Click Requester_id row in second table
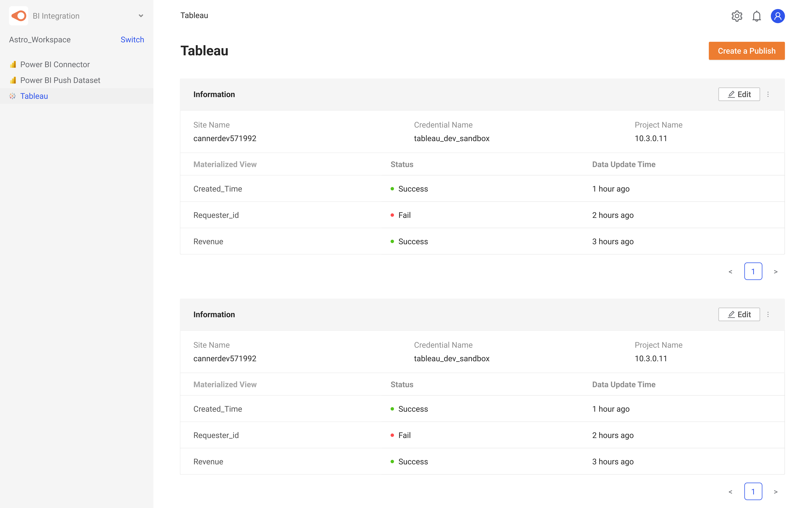This screenshot has height=508, width=812. 482,435
